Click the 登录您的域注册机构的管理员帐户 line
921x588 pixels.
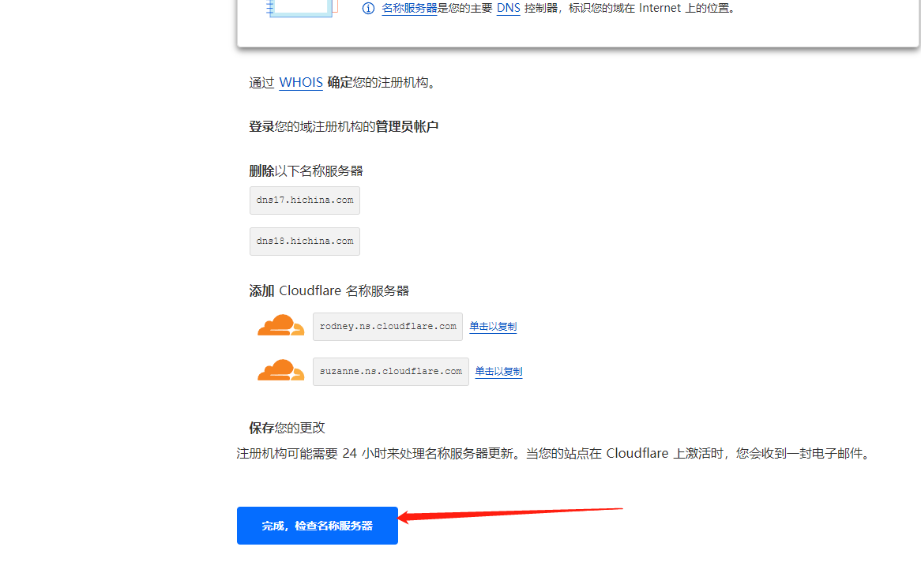pyautogui.click(x=344, y=127)
